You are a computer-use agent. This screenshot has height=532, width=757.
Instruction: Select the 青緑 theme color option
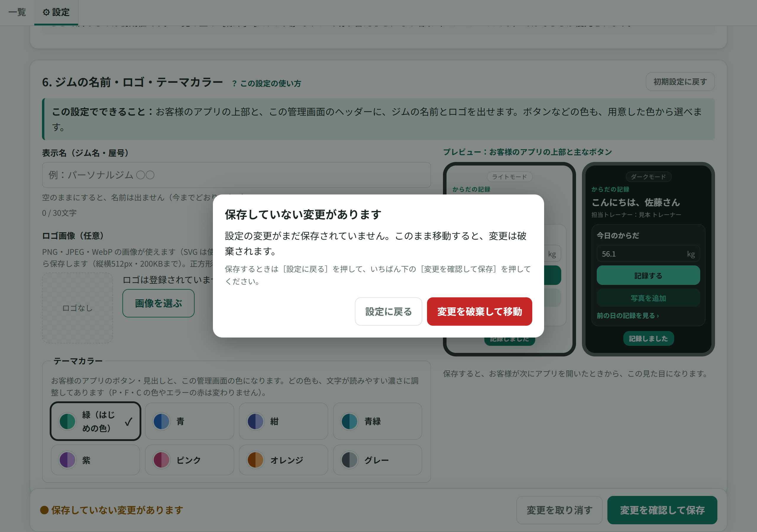click(x=377, y=421)
